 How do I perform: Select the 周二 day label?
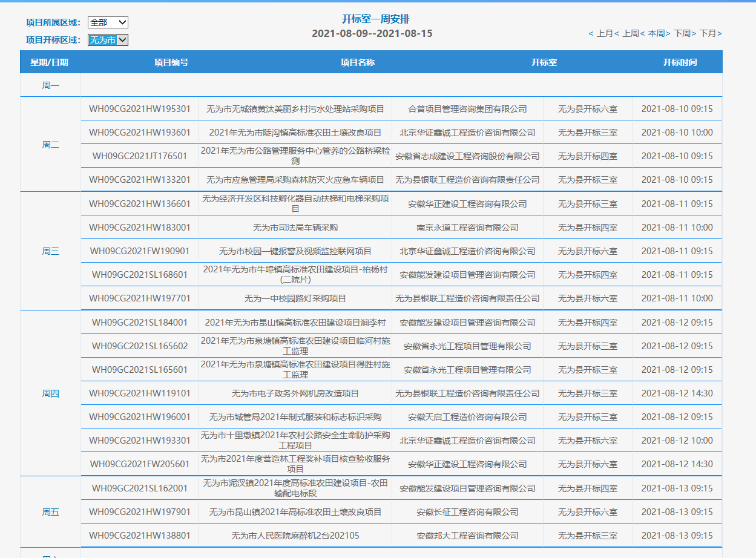pos(51,145)
